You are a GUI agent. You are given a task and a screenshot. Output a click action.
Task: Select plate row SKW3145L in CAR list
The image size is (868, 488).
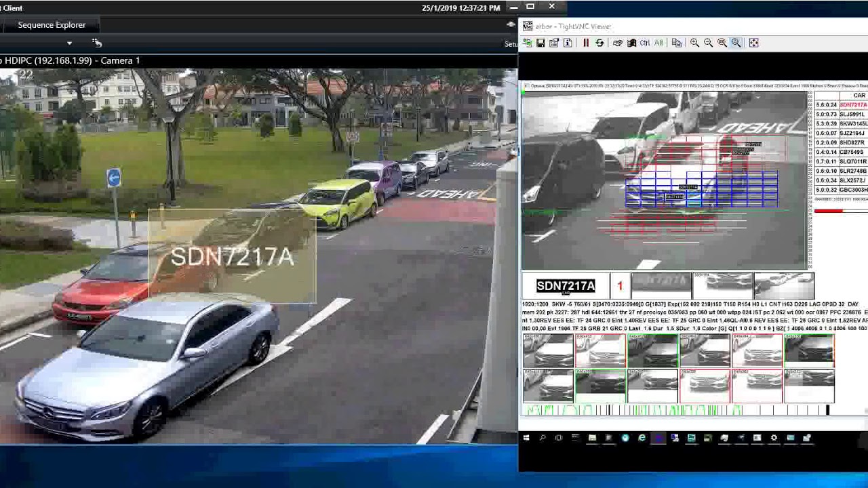click(842, 124)
